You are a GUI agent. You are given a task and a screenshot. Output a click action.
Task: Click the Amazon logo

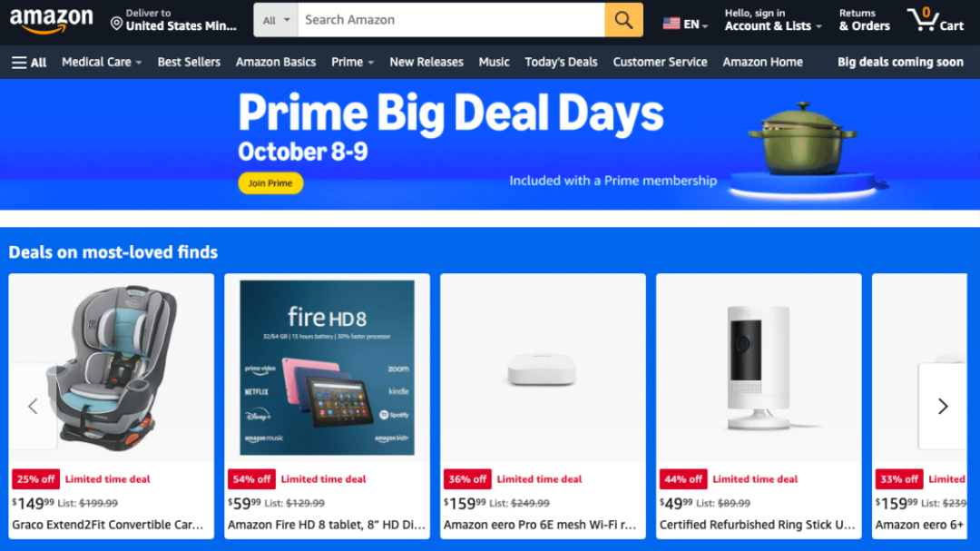pyautogui.click(x=51, y=20)
